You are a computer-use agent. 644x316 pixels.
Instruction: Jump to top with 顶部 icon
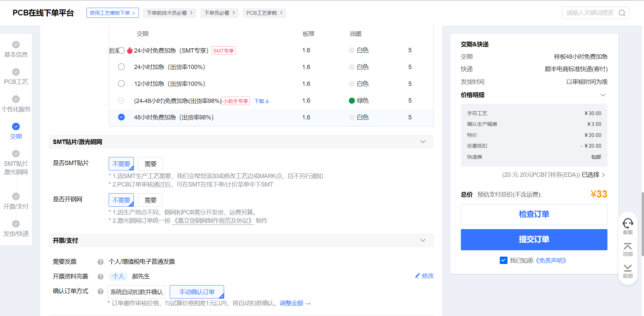point(628,246)
